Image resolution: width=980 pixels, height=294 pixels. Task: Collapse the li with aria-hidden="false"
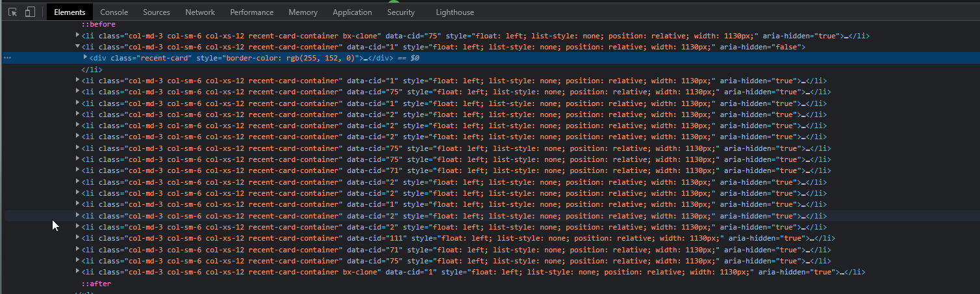click(78, 47)
